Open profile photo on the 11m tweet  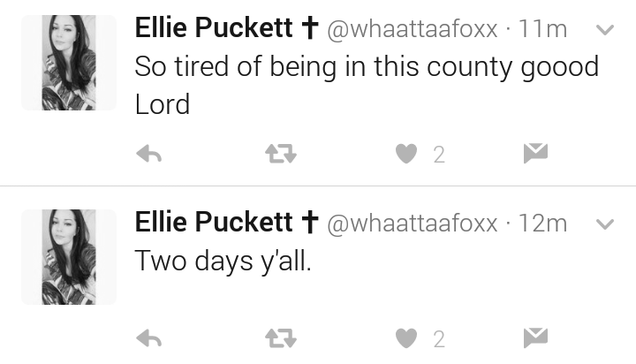(x=69, y=63)
